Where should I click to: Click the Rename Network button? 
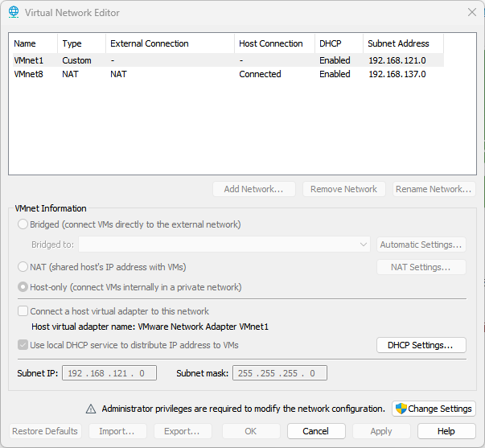pos(434,189)
